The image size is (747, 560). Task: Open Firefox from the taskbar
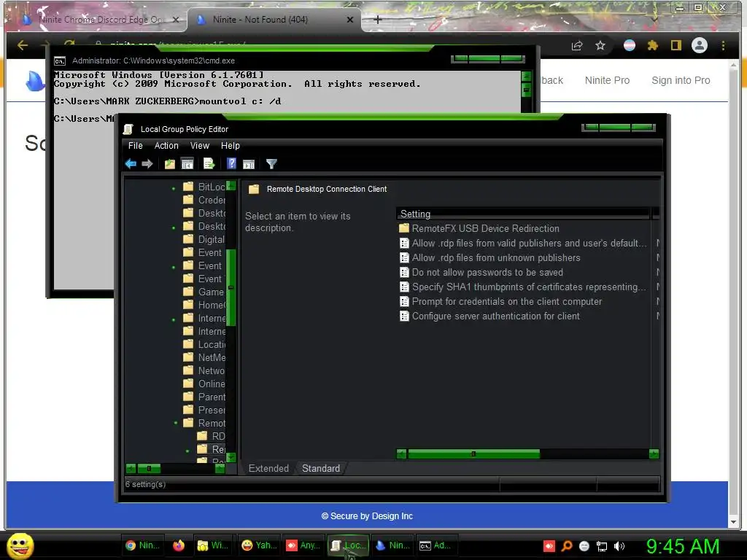tap(179, 545)
